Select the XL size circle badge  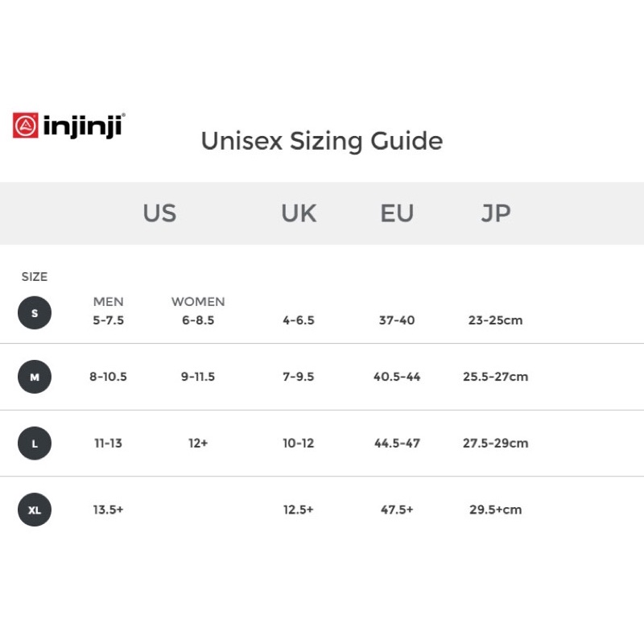pyautogui.click(x=35, y=510)
